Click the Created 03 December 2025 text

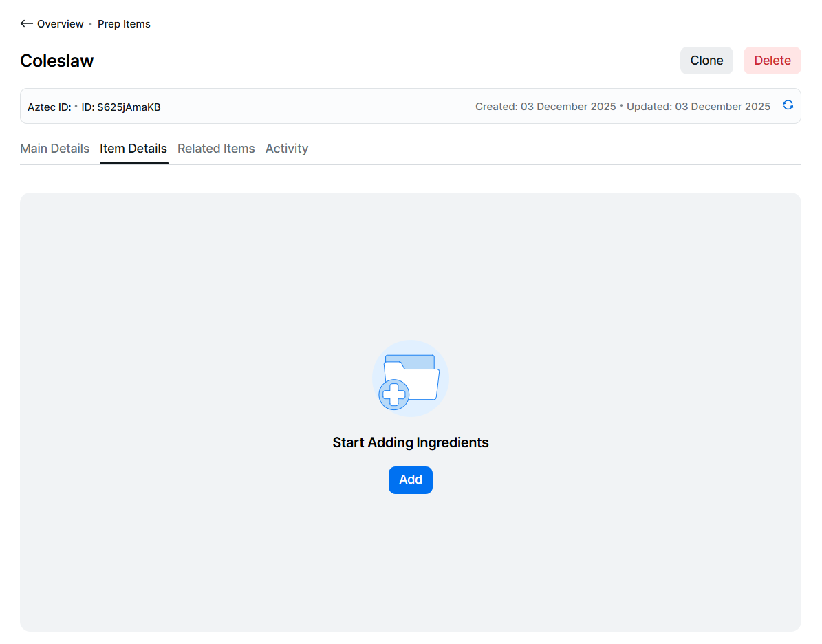point(545,107)
